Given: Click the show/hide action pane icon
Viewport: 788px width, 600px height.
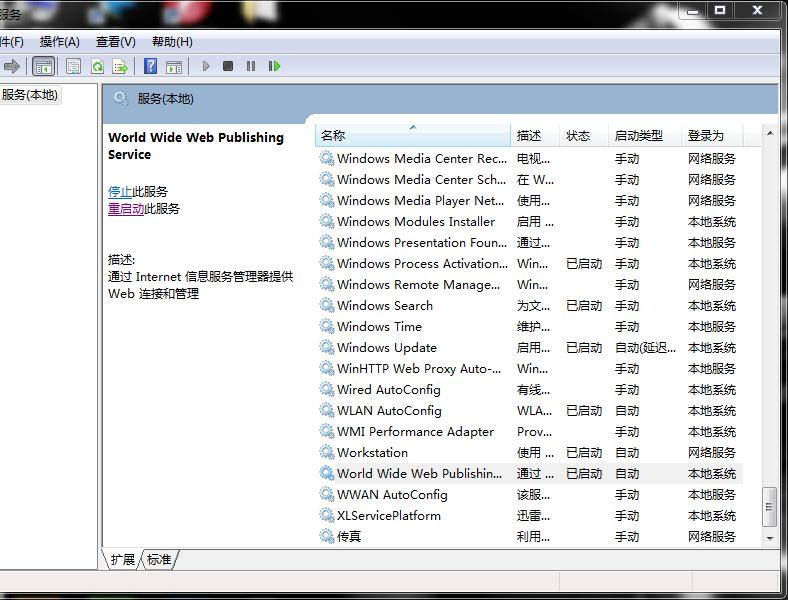Looking at the screenshot, I should click(x=174, y=67).
